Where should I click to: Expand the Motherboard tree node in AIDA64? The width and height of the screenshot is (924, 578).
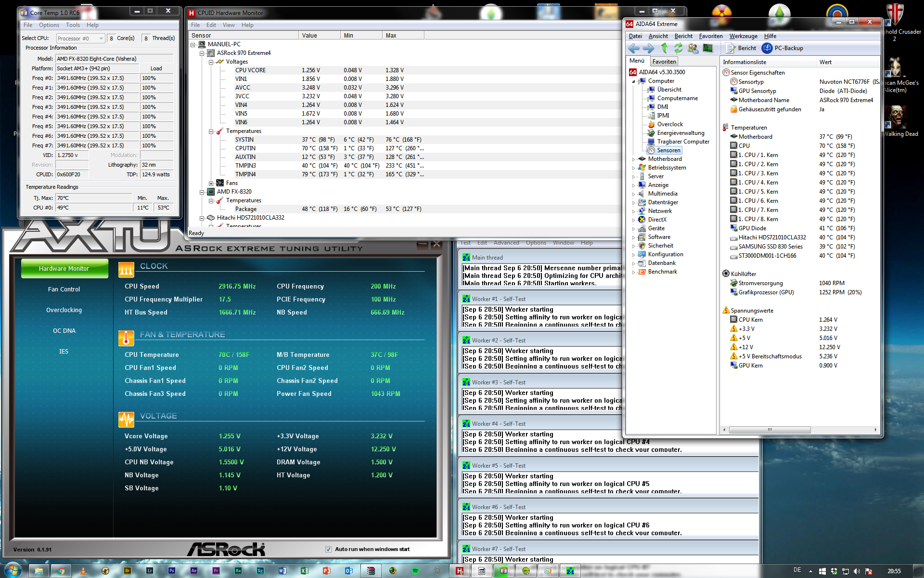(633, 159)
